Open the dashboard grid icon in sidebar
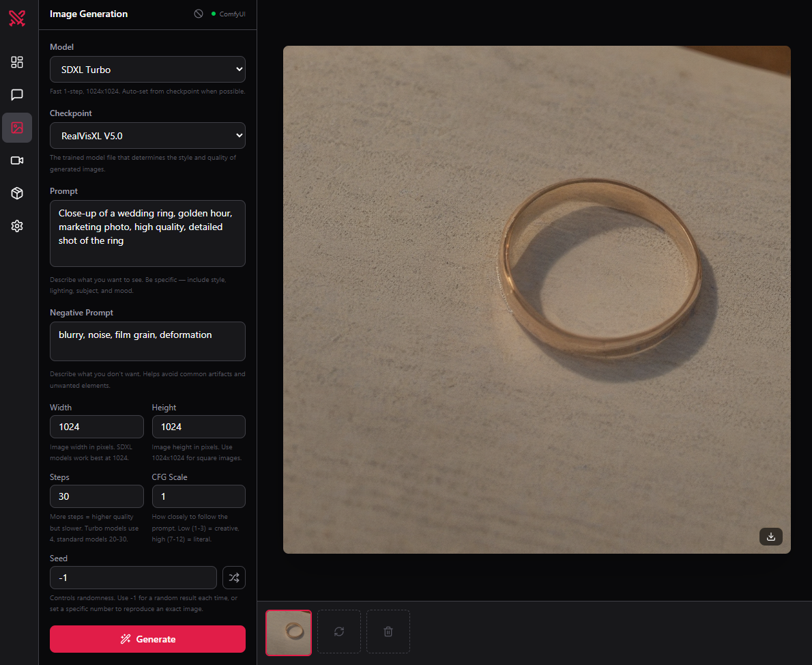Image resolution: width=812 pixels, height=665 pixels. click(17, 62)
